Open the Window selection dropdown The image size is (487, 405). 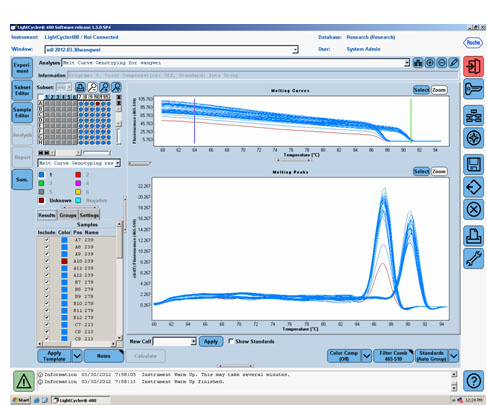click(x=295, y=50)
